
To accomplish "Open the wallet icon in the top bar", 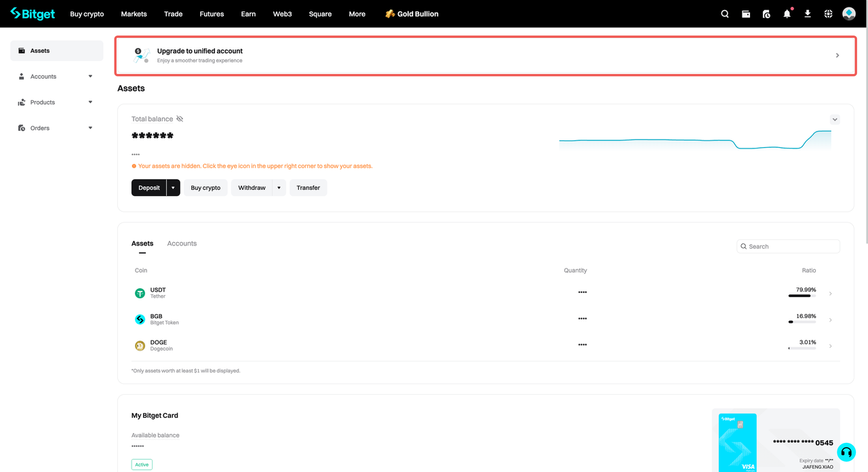I will tap(746, 14).
